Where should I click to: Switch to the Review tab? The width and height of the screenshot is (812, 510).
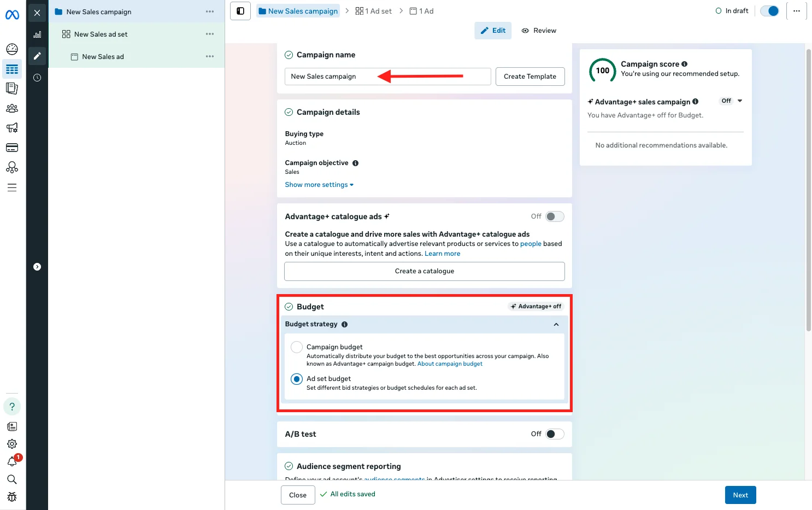tap(539, 31)
